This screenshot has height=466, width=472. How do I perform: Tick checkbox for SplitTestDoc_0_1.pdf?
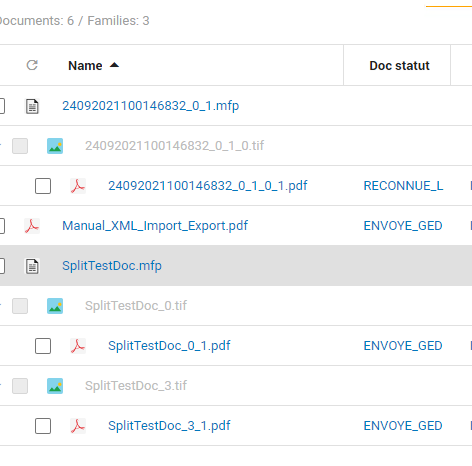(43, 346)
